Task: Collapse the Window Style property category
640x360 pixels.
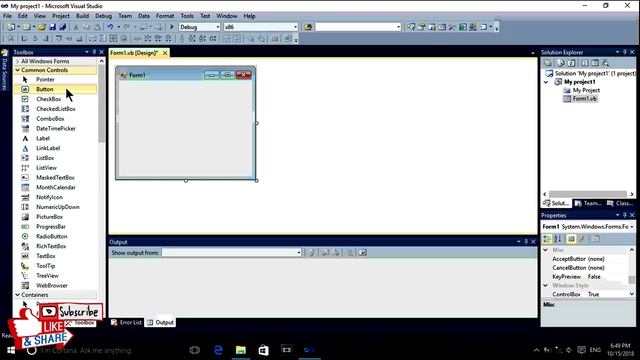Action: pos(546,285)
